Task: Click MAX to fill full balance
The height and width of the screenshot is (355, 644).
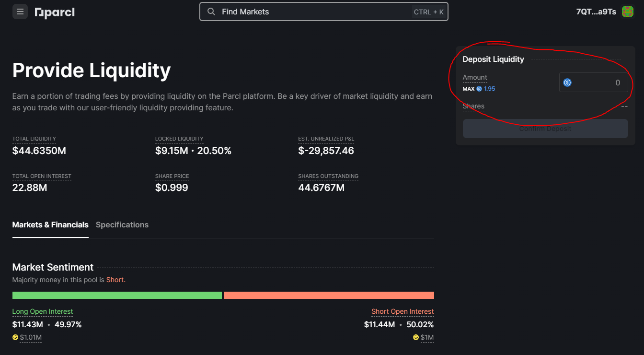Action: click(469, 89)
